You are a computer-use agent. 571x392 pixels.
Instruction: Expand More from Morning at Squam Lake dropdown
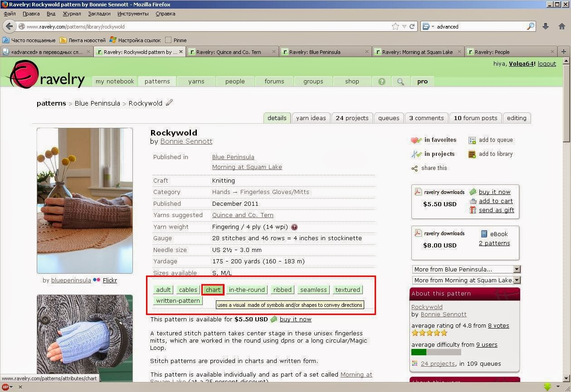(466, 280)
